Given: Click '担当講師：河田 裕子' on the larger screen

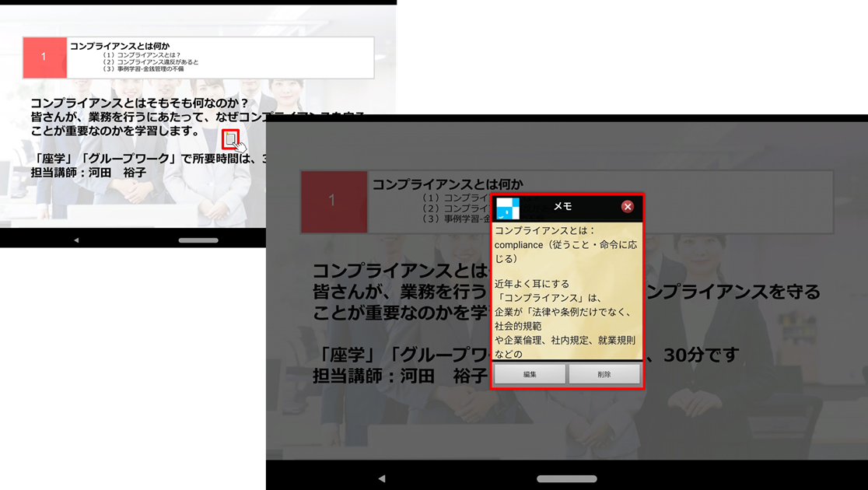Looking at the screenshot, I should (400, 376).
